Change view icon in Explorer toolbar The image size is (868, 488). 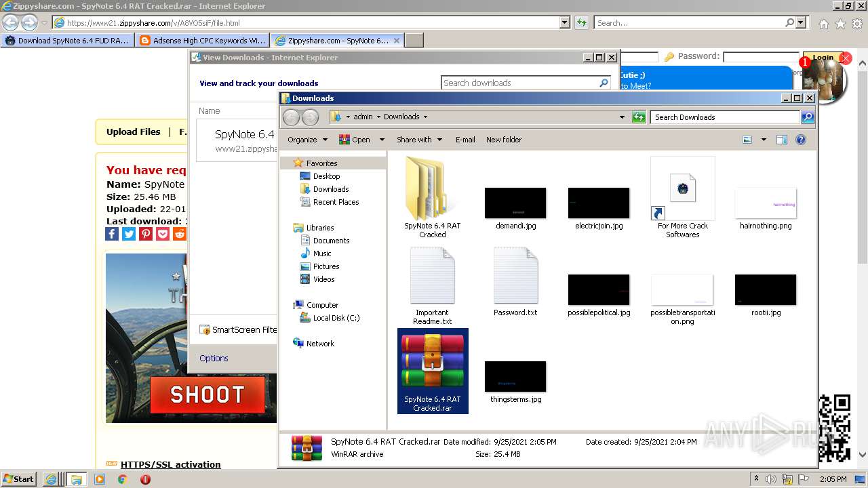747,140
